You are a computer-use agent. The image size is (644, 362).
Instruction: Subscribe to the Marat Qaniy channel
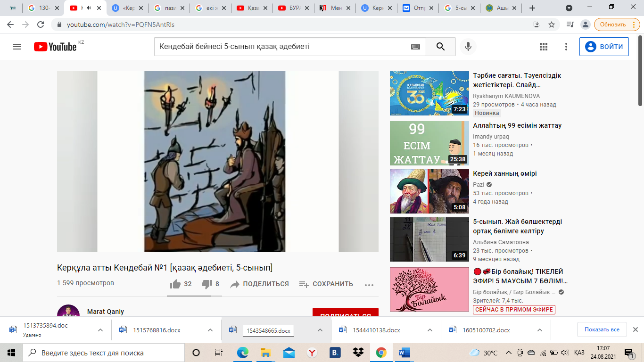[x=346, y=313]
